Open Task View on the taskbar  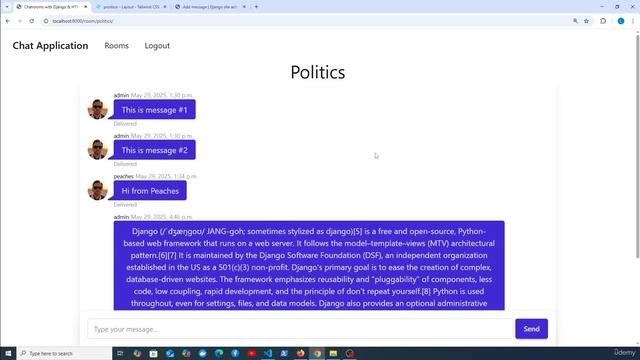coord(120,353)
